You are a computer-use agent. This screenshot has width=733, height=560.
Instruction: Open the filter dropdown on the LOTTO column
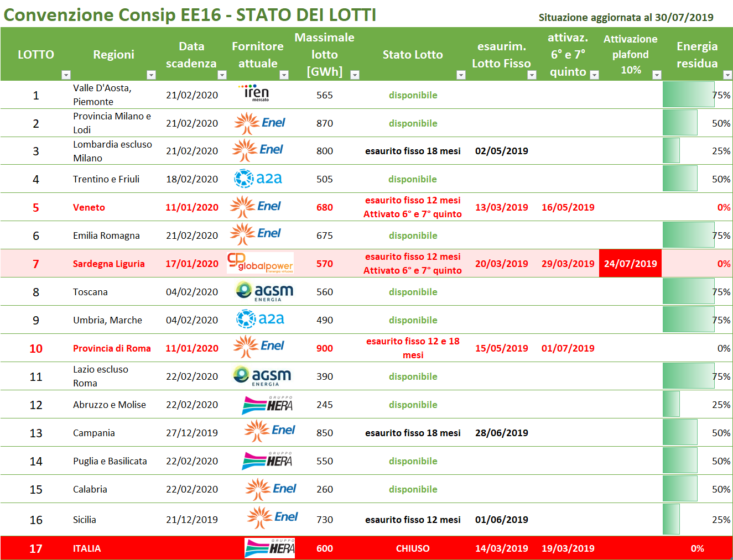[66, 74]
